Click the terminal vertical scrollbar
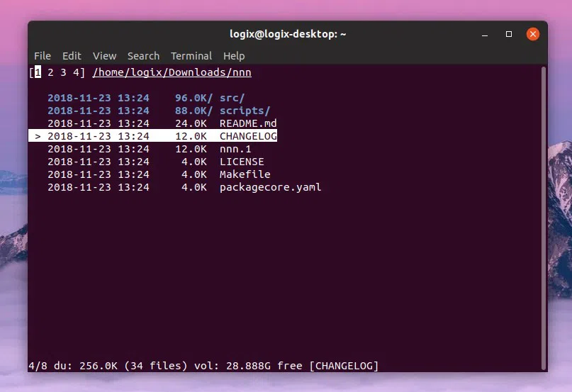 click(544, 213)
